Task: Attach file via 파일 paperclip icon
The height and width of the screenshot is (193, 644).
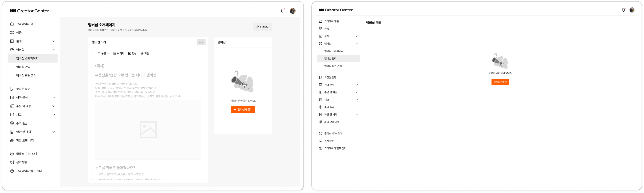Action: click(145, 53)
